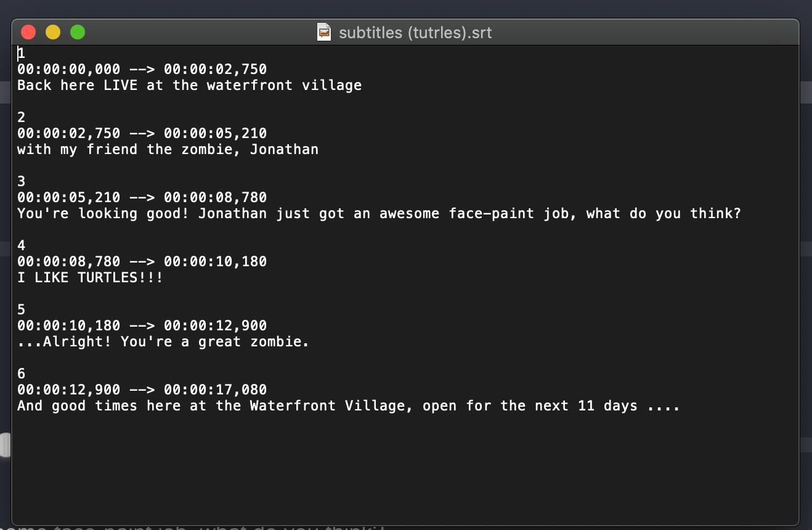The image size is (812, 530).
Task: Click the line 'Back here LIVE at the waterfront village'
Action: pyautogui.click(x=189, y=85)
